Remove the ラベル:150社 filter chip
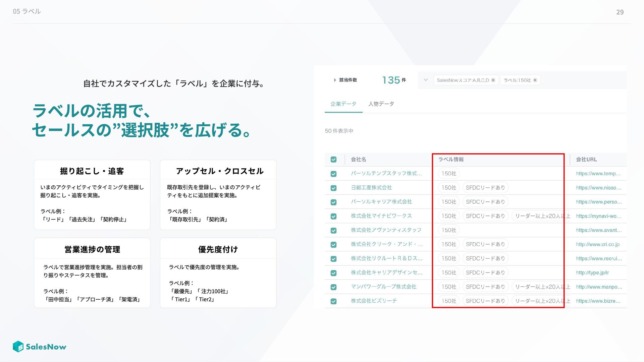This screenshot has width=644, height=362. [535, 80]
